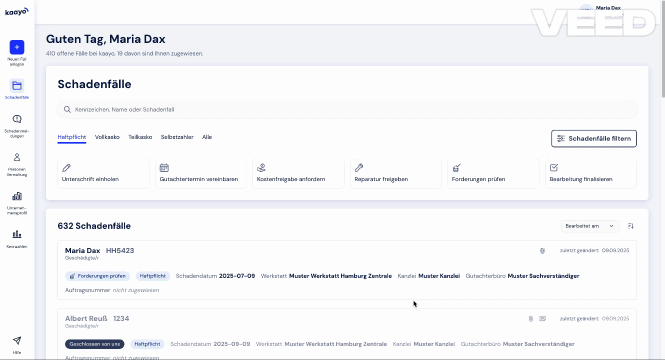The width and height of the screenshot is (665, 360).
Task: Click Geschlossen von uns status badge
Action: tap(95, 344)
